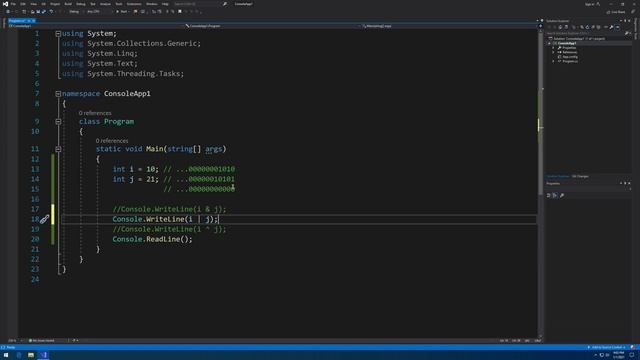Click the CRLF line ending indicator

pos(537,340)
